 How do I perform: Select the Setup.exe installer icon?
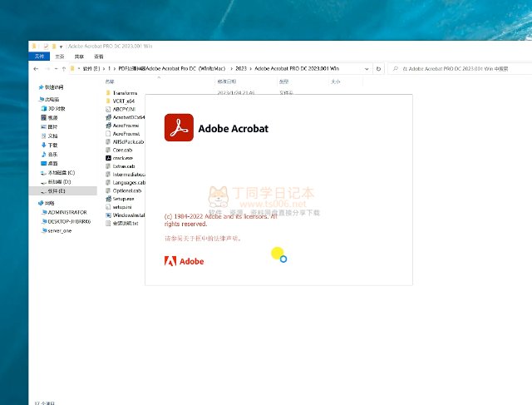coord(109,199)
